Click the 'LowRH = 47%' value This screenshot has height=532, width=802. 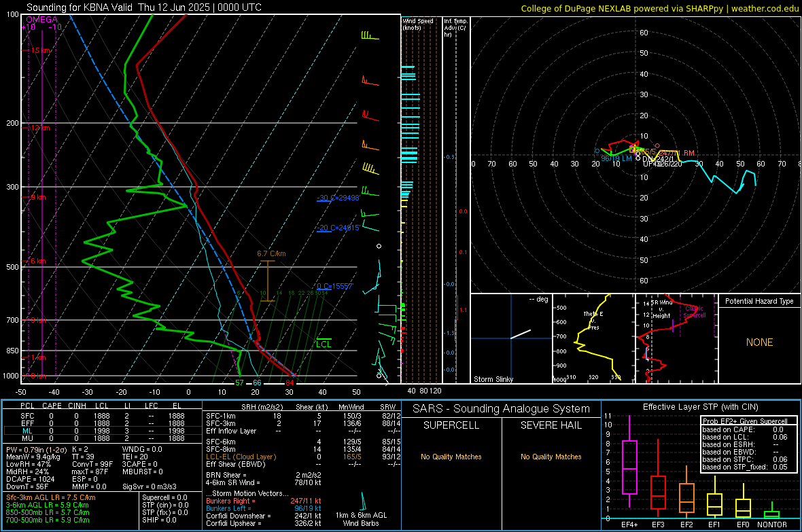(x=28, y=464)
